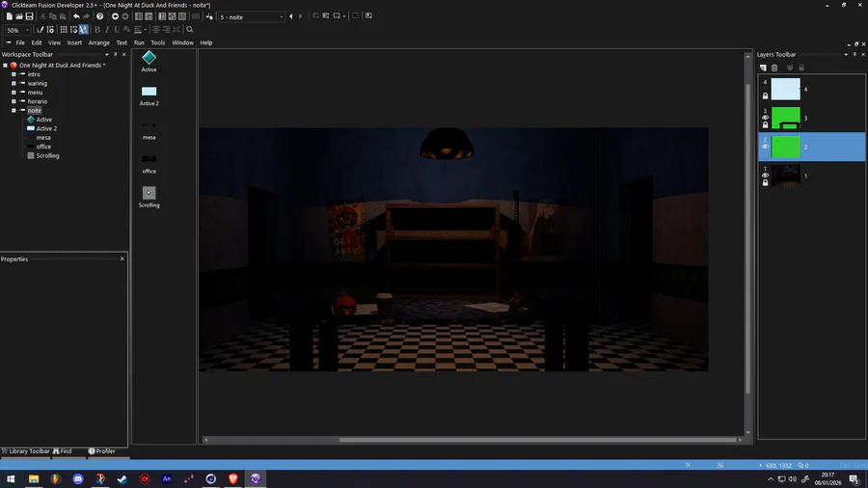This screenshot has height=488, width=868.
Task: Undo the last action with the arrow icon
Action: coord(76,16)
